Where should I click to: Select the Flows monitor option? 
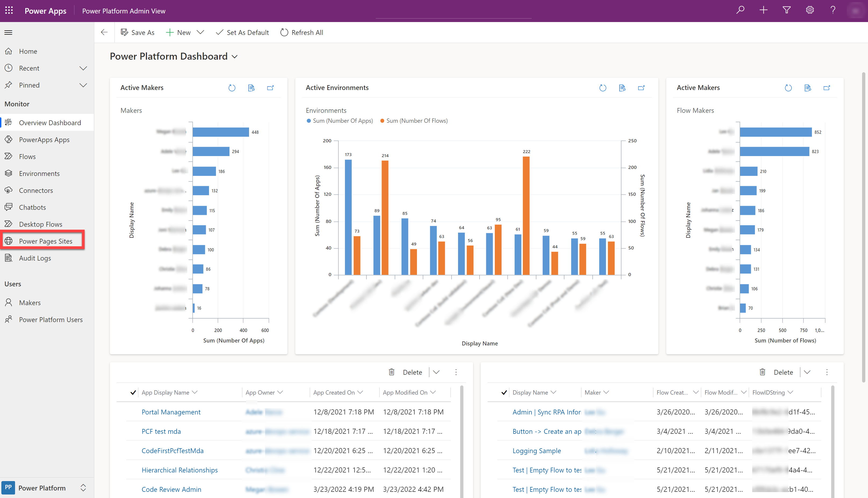tap(27, 156)
